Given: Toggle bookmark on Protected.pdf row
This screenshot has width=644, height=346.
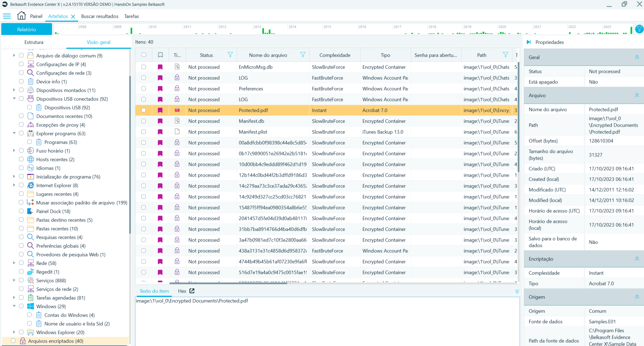Looking at the screenshot, I should pos(160,110).
